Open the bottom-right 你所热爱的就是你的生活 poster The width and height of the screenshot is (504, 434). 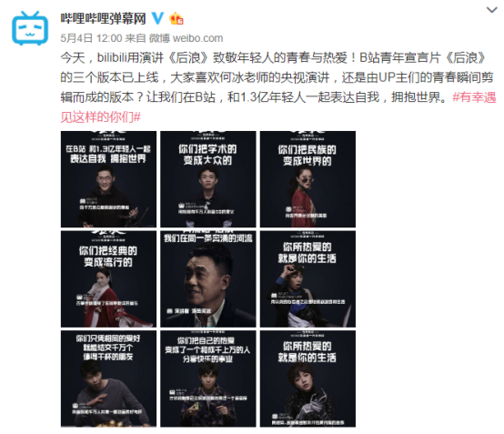pos(307,378)
